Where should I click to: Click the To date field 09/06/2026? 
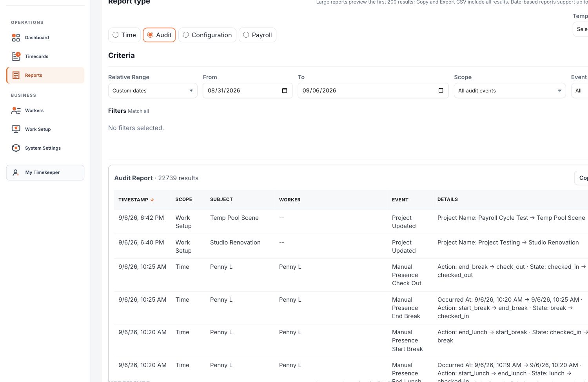pyautogui.click(x=373, y=91)
